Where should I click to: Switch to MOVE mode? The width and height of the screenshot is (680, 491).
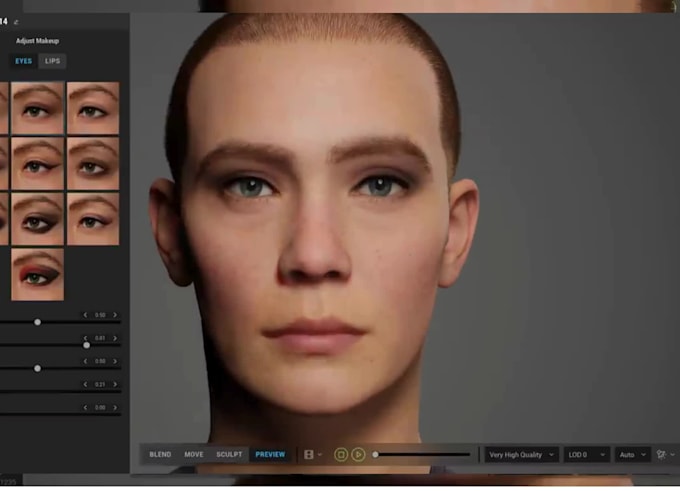point(194,455)
